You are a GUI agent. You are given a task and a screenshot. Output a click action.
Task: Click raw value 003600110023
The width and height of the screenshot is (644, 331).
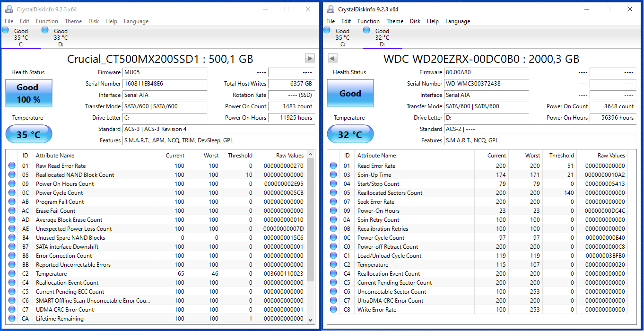[x=284, y=274]
